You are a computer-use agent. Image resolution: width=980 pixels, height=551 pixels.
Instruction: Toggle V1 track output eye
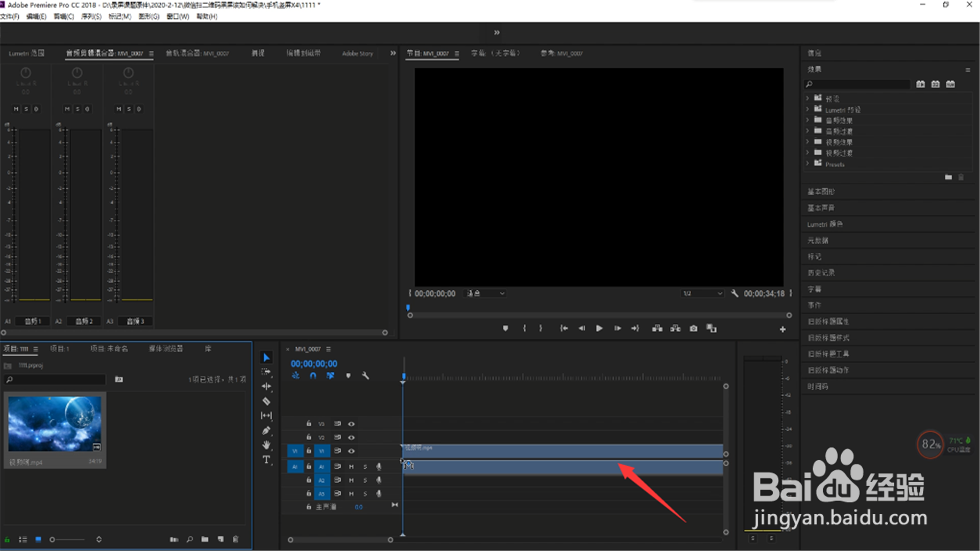tap(351, 451)
